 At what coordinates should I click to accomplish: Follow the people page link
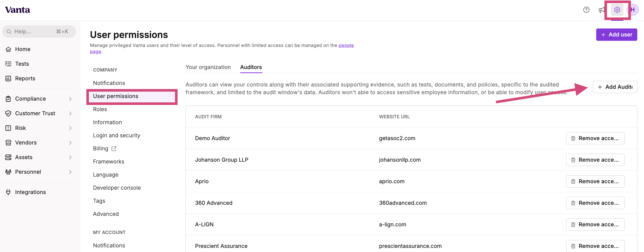click(346, 45)
